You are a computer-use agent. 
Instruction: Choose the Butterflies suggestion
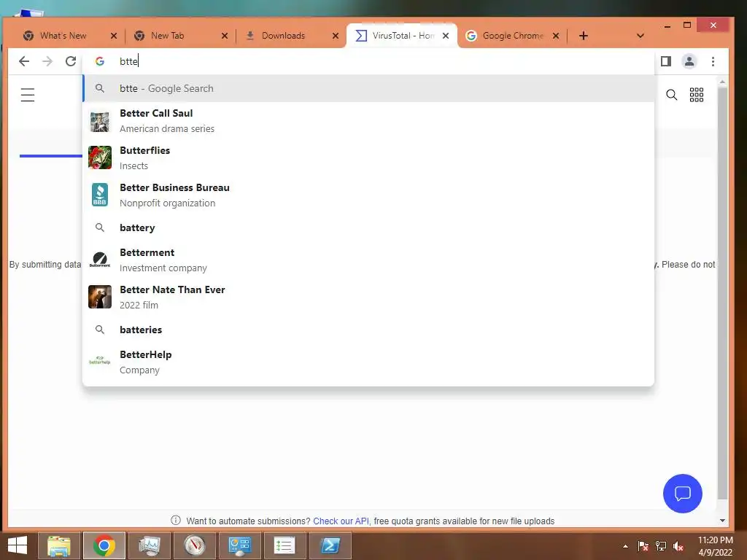pos(368,158)
